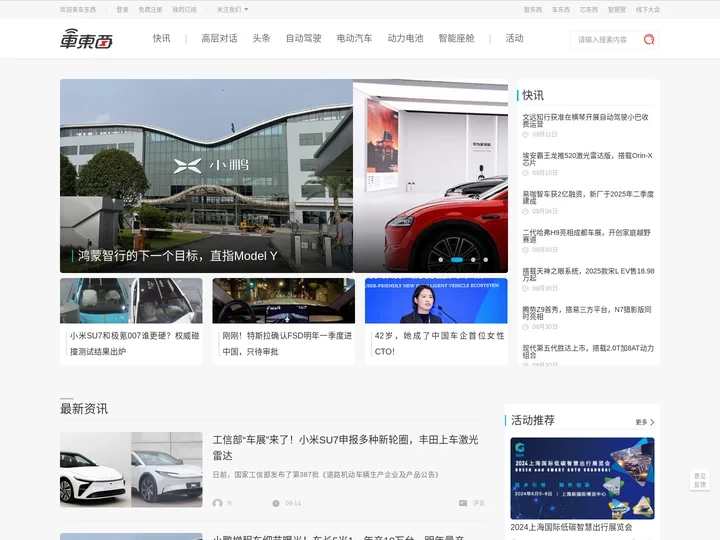720x540 pixels.
Task: Click clock icon beside 09月03日
Action: pyautogui.click(x=526, y=250)
